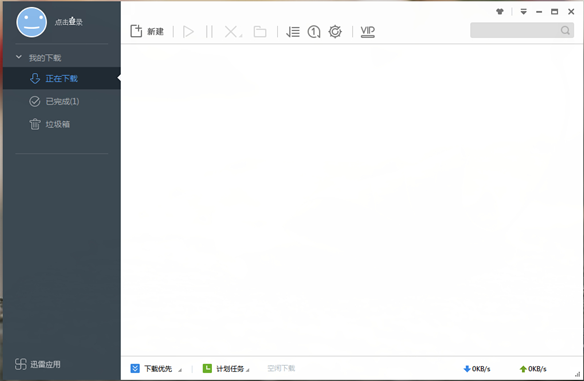Click the 正在下载 download arrow icon

[35, 78]
